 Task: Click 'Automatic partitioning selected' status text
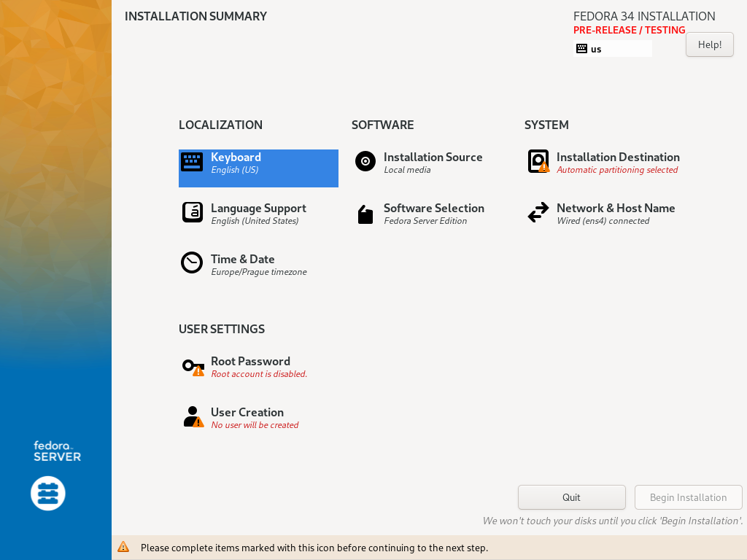617,170
